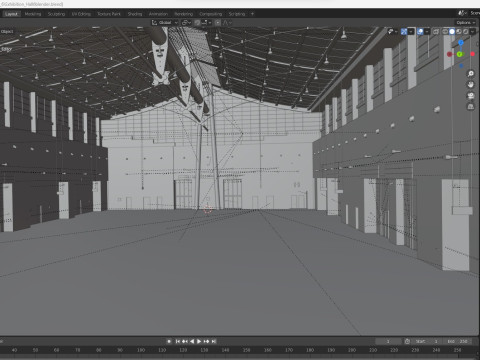Jump to the end frame
The image size is (480, 360).
click(x=214, y=341)
